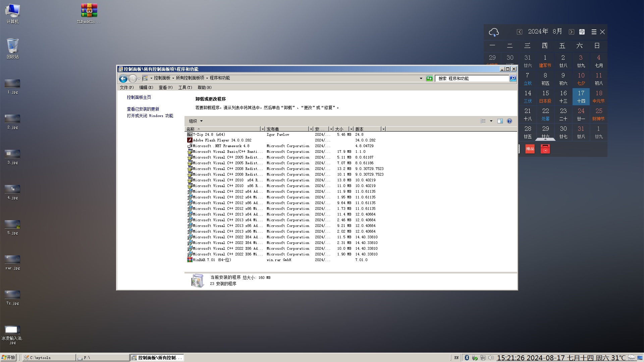Open the 查看(V) menu
The image size is (644, 362).
point(165,87)
